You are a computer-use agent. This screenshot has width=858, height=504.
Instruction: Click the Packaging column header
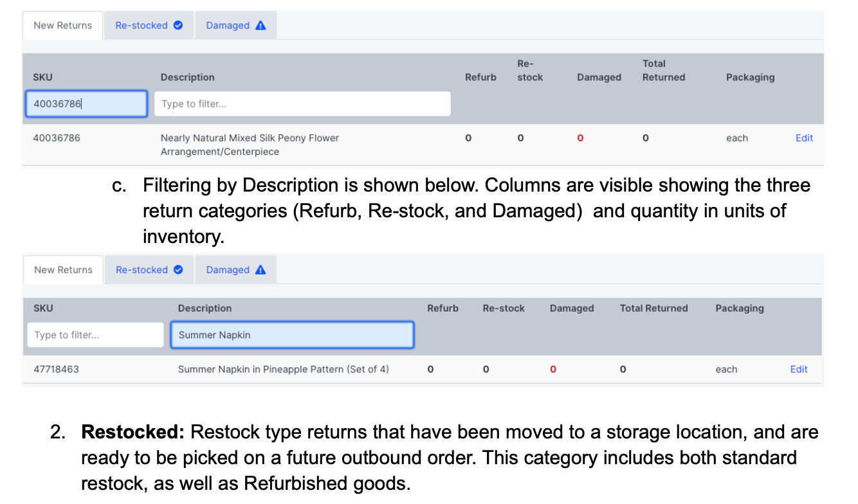(750, 76)
